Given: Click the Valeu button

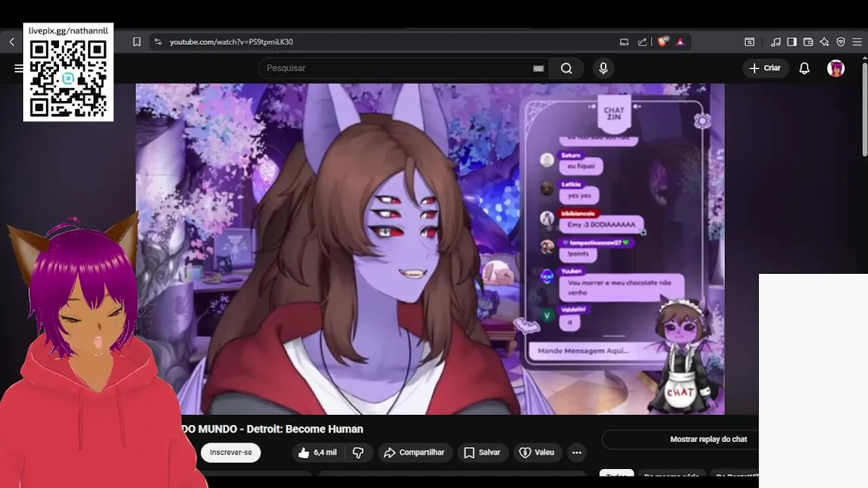Looking at the screenshot, I should 537,453.
